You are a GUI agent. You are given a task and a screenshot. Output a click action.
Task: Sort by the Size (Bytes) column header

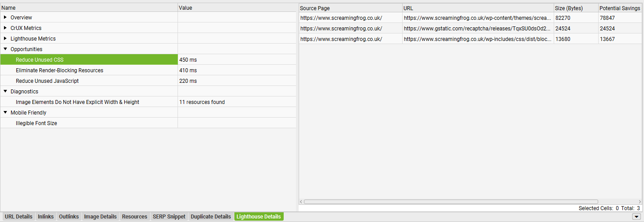coord(576,8)
